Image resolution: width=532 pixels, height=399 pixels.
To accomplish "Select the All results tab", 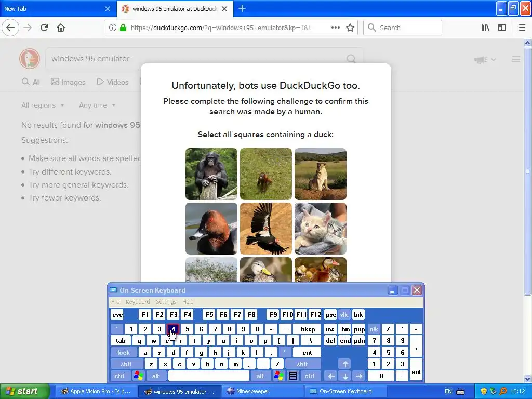I will [x=31, y=82].
